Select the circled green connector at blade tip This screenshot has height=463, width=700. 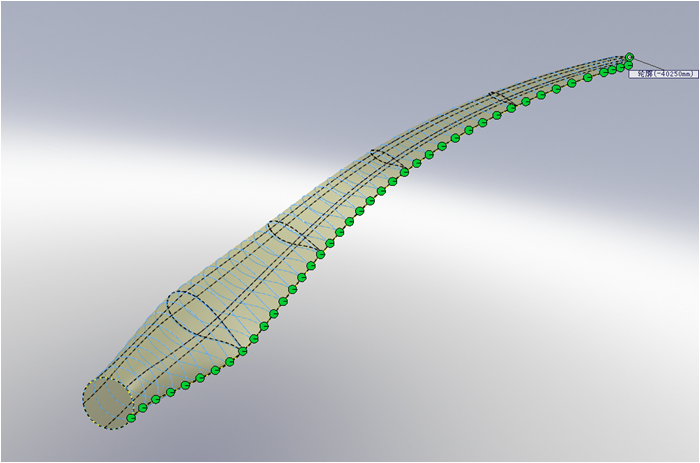pos(630,58)
